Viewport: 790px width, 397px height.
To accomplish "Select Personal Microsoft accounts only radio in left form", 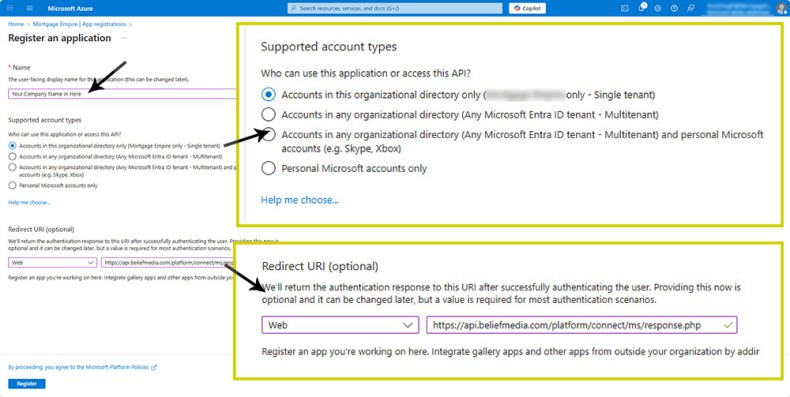I will pos(12,185).
